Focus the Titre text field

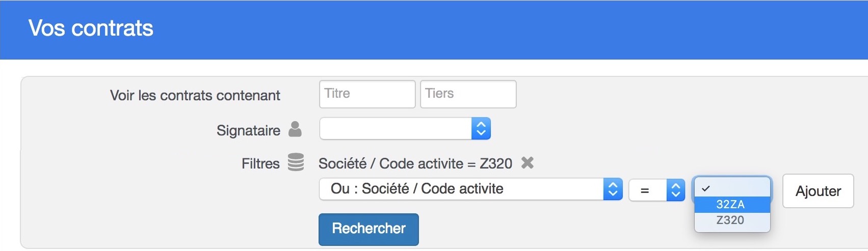coord(367,94)
